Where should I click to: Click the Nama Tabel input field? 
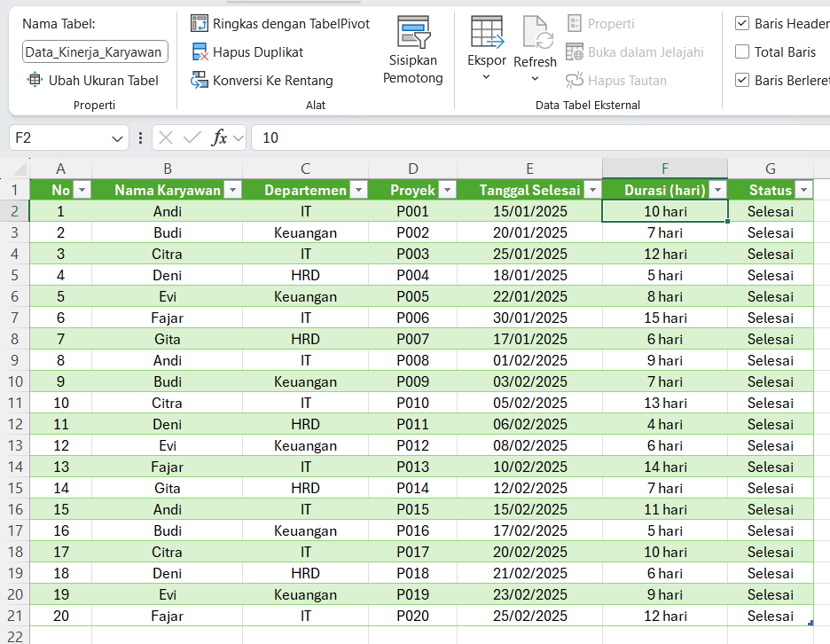[x=95, y=52]
